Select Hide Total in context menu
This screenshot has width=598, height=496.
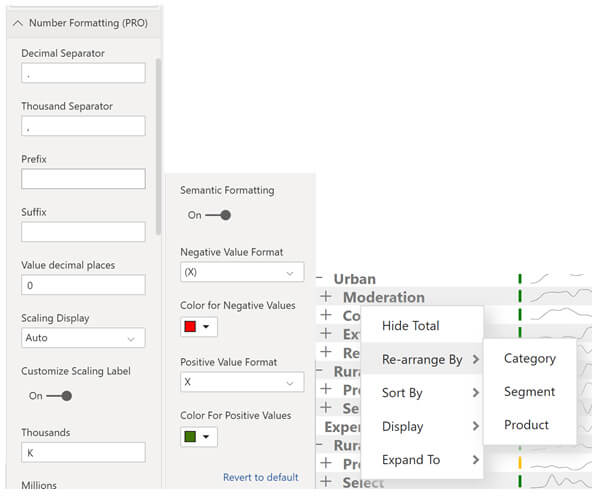pyautogui.click(x=422, y=326)
